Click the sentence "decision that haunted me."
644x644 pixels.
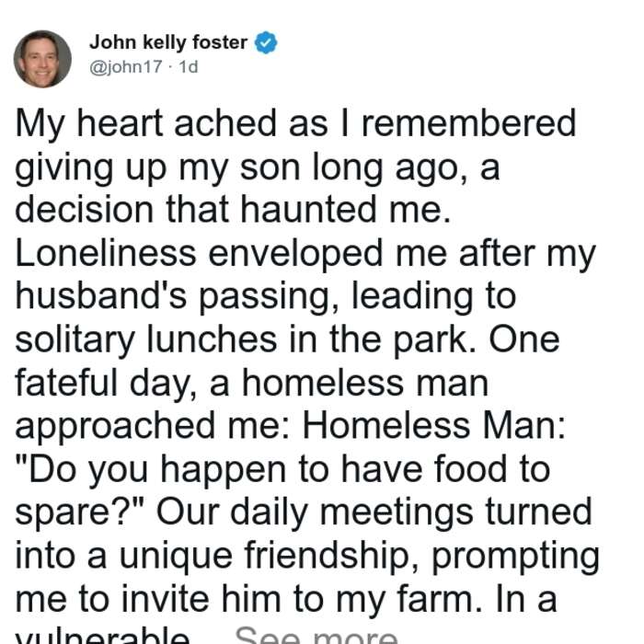tap(233, 210)
